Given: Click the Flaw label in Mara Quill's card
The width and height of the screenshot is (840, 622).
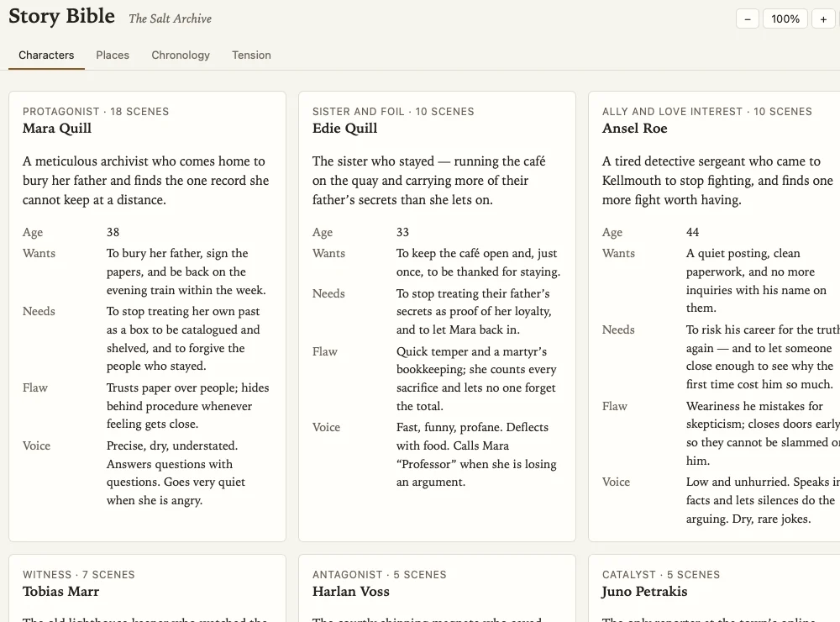Looking at the screenshot, I should [34, 387].
